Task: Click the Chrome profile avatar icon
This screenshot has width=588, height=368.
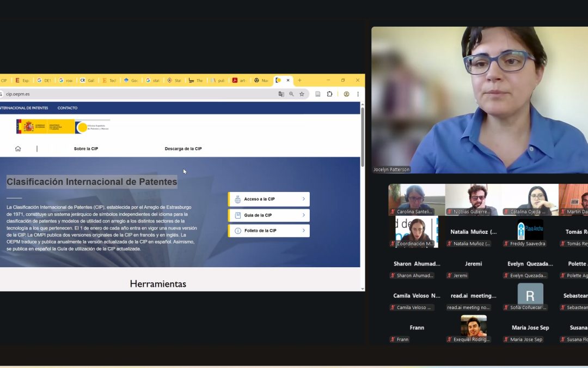Action: (346, 94)
